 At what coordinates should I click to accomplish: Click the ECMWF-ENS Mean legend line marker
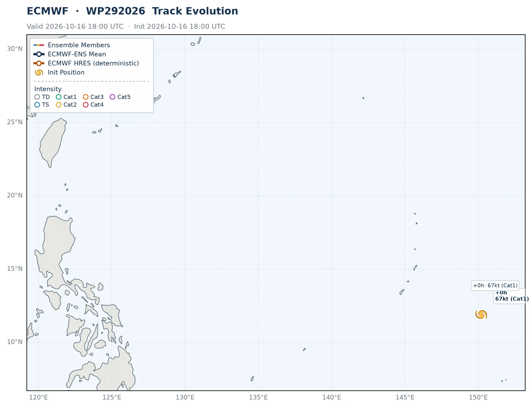(39, 54)
